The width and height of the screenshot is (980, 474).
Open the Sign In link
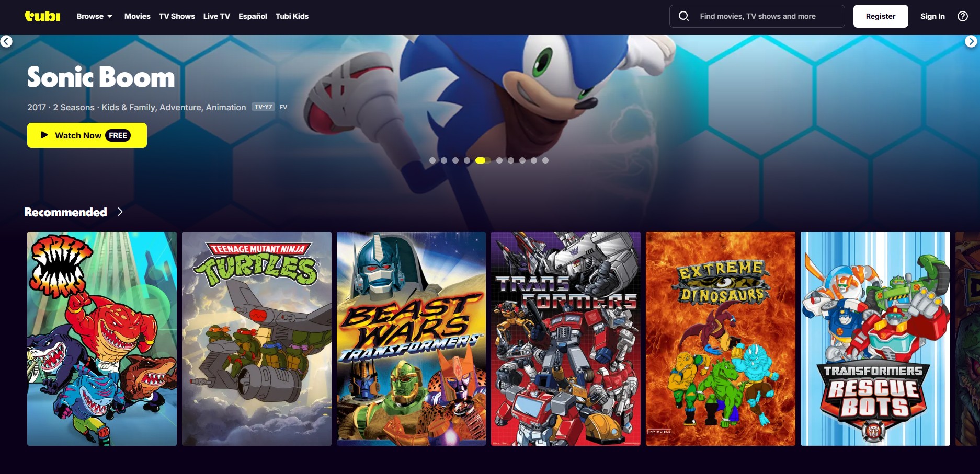(x=932, y=16)
